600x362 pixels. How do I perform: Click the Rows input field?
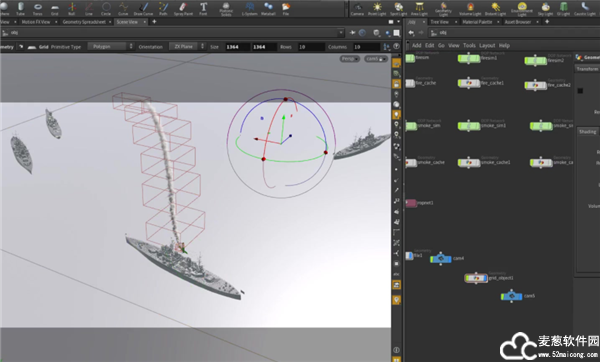tap(311, 47)
